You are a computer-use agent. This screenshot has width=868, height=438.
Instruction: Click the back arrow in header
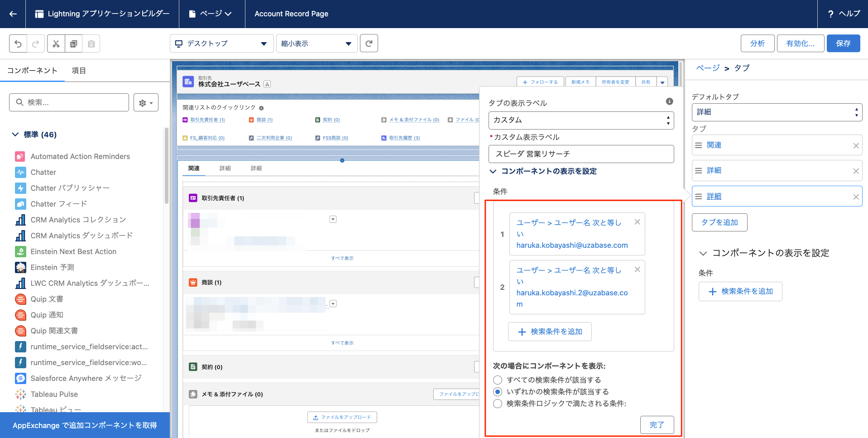(13, 14)
